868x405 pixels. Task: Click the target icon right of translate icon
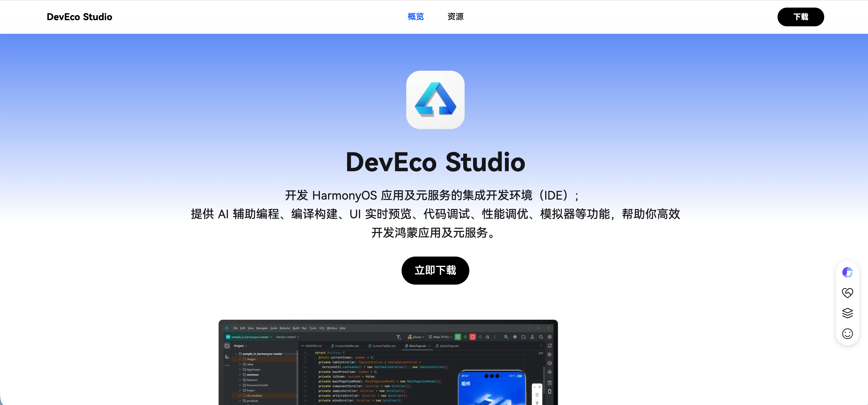point(515,337)
